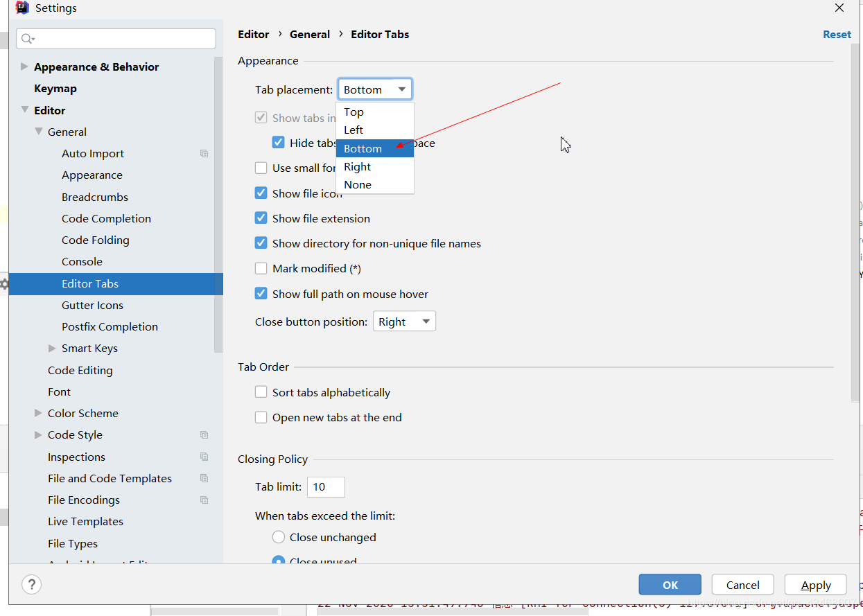Click the gear icon at left window edge
This screenshot has width=863, height=616.
(x=4, y=284)
